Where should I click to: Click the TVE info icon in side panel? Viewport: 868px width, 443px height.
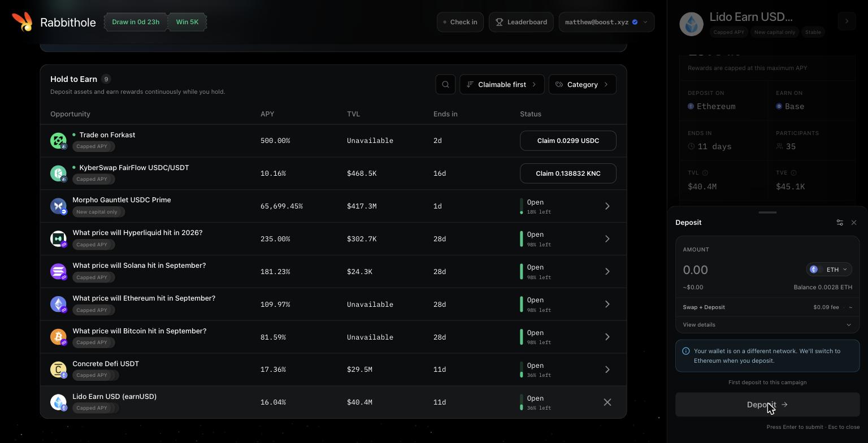(793, 173)
